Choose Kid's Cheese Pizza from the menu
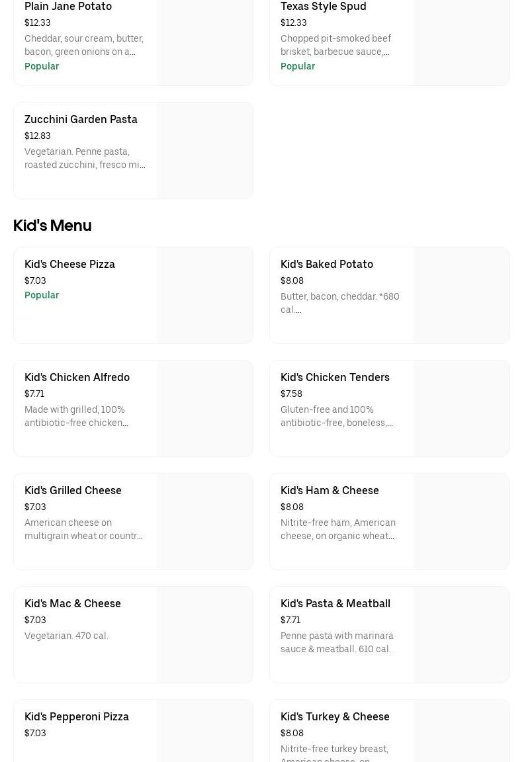Viewport: 532px width, 762px height. click(69, 265)
